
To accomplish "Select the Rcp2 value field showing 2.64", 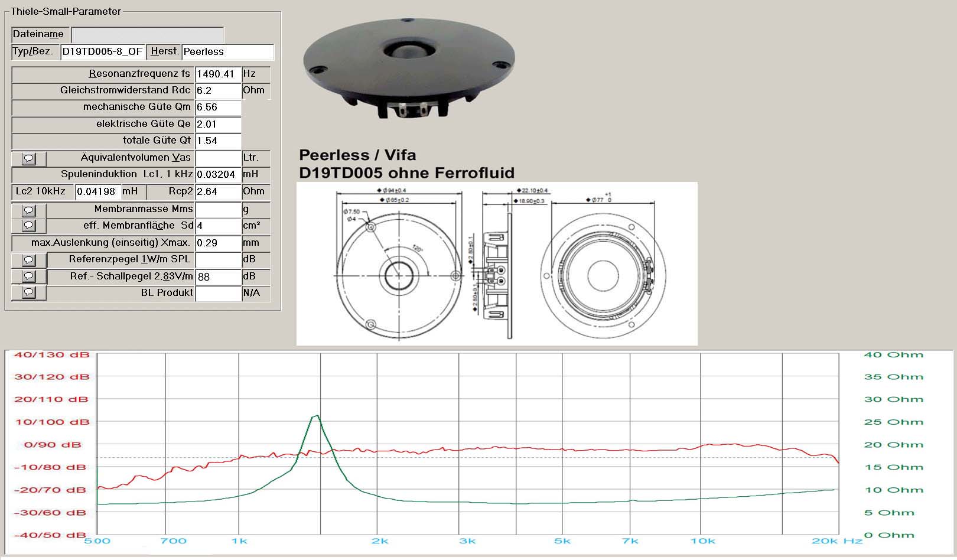I will 218,192.
